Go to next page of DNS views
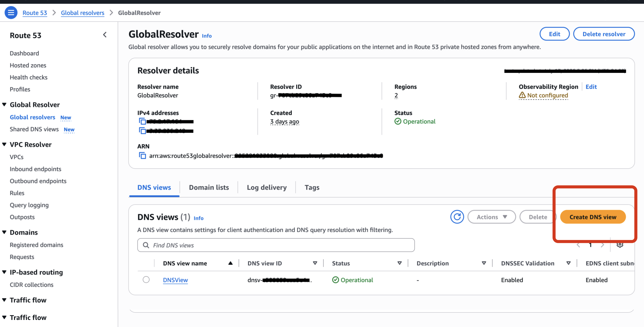The height and width of the screenshot is (327, 644). [x=602, y=245]
